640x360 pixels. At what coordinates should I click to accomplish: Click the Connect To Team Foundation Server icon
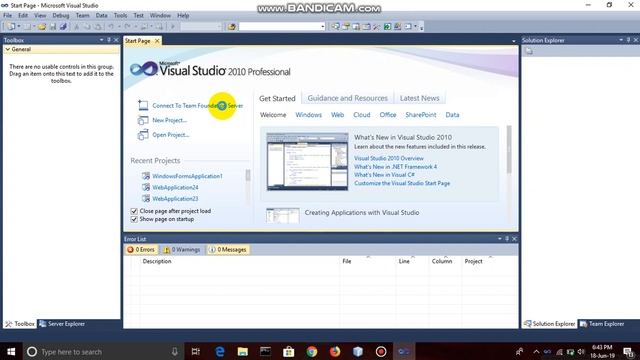143,105
